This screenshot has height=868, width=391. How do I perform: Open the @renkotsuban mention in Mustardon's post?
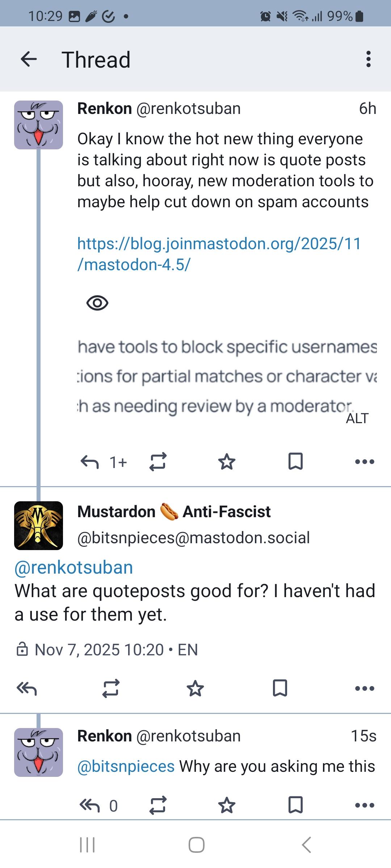(74, 567)
